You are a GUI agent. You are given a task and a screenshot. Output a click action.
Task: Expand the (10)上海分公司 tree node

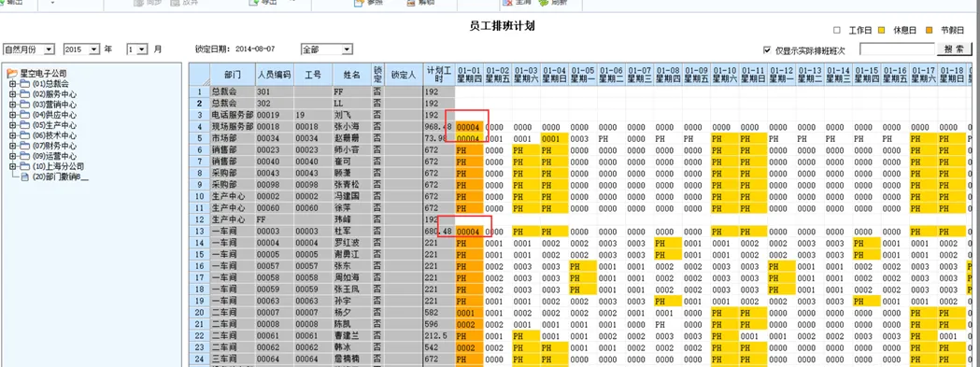point(12,167)
